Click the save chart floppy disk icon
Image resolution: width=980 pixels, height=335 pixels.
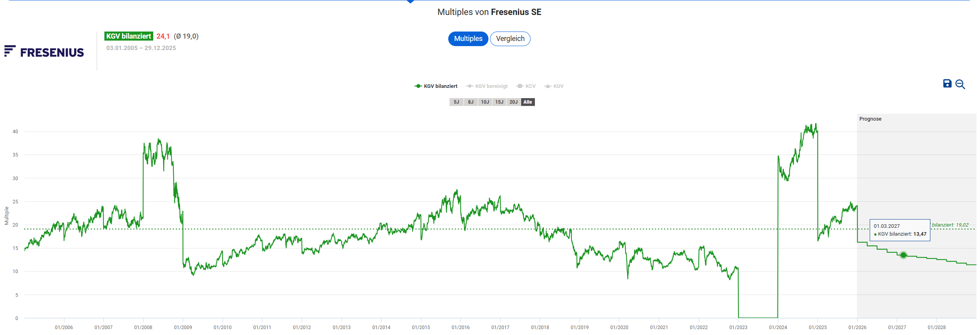(947, 84)
